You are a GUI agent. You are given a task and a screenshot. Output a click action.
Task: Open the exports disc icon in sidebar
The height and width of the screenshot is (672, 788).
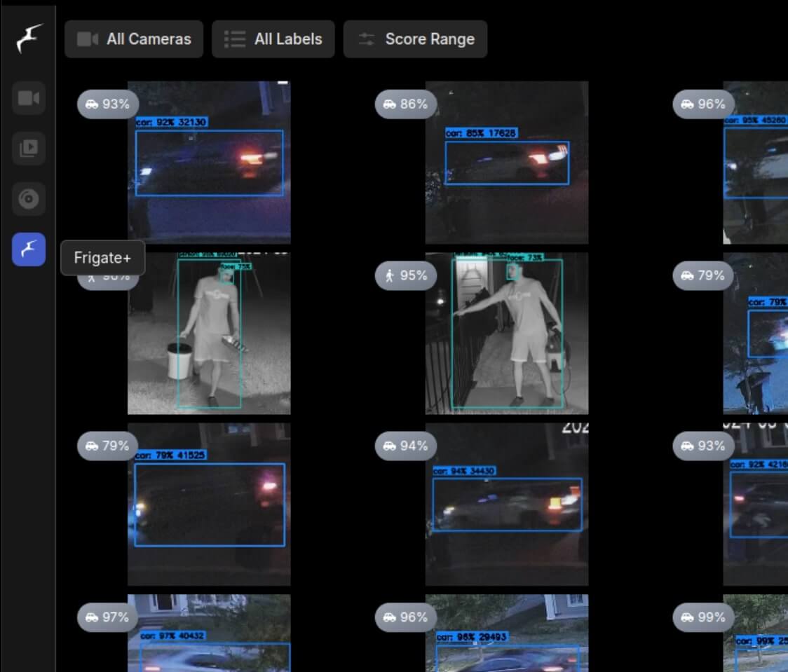pyautogui.click(x=29, y=200)
